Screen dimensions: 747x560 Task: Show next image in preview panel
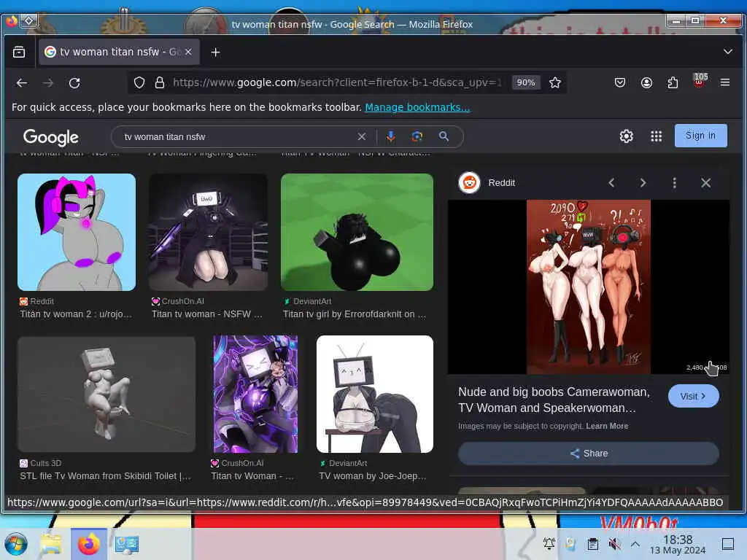[643, 183]
